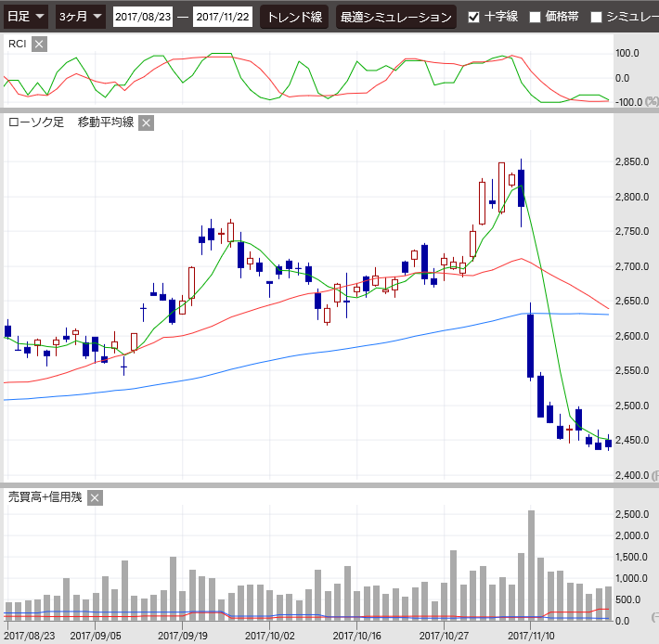
Task: Click the end date field 2017/11/22
Action: [x=223, y=17]
